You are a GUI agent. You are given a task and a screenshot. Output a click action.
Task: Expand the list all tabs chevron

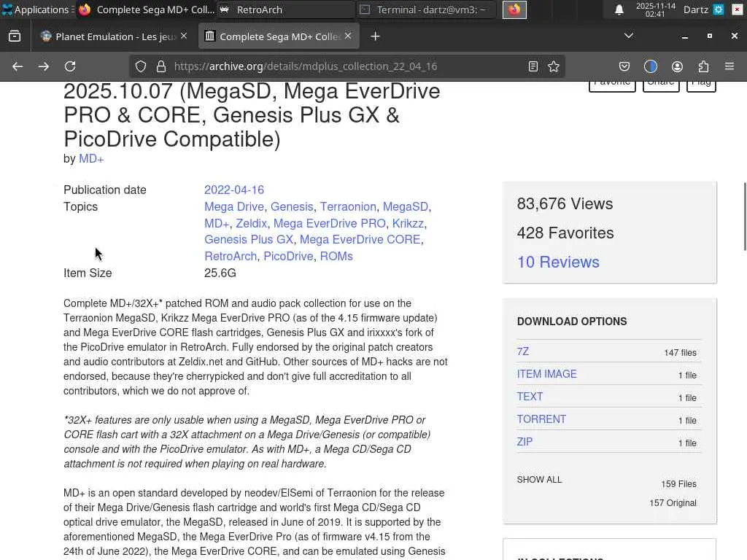(x=629, y=36)
